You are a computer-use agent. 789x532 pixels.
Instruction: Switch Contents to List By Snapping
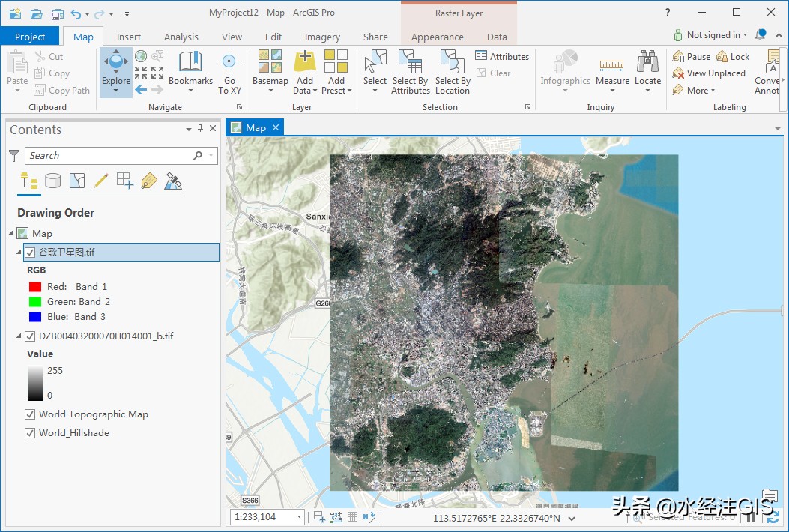click(x=125, y=181)
